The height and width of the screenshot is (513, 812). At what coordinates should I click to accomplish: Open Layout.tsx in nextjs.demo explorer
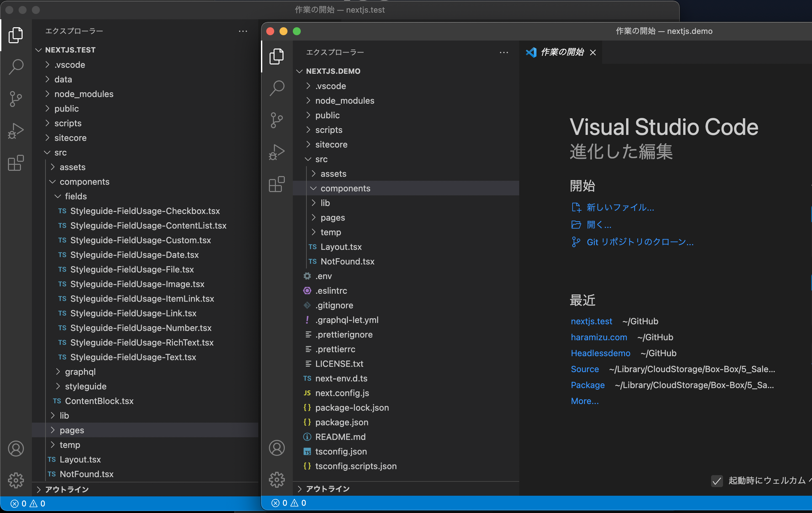(x=406, y=247)
